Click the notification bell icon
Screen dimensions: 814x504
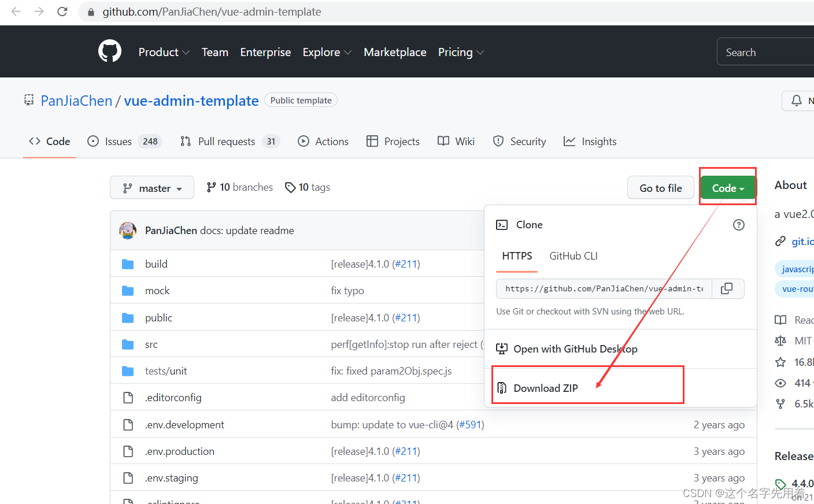point(797,101)
